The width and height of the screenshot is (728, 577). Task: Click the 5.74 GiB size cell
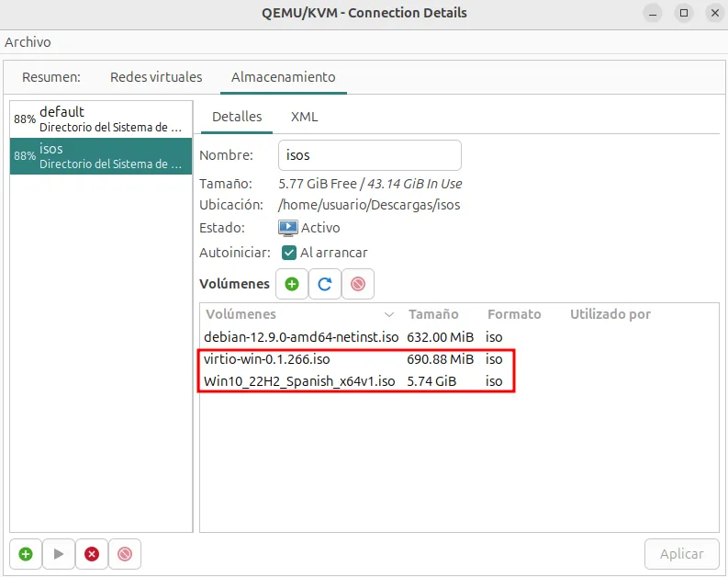tap(431, 381)
